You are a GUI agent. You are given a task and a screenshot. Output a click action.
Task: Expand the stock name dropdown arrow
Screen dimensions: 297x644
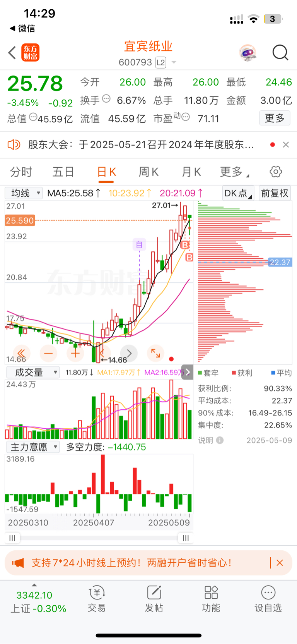(174, 62)
